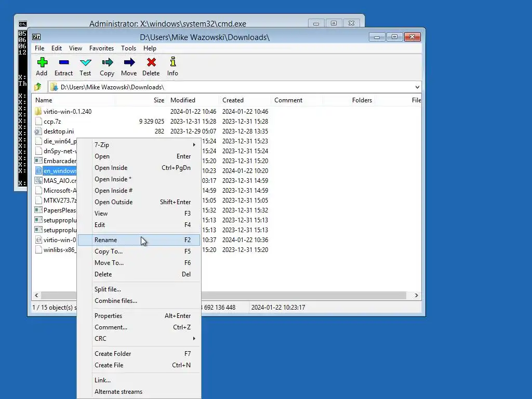Choose Create Folder from context menu
This screenshot has height=399, width=532.
point(139,354)
